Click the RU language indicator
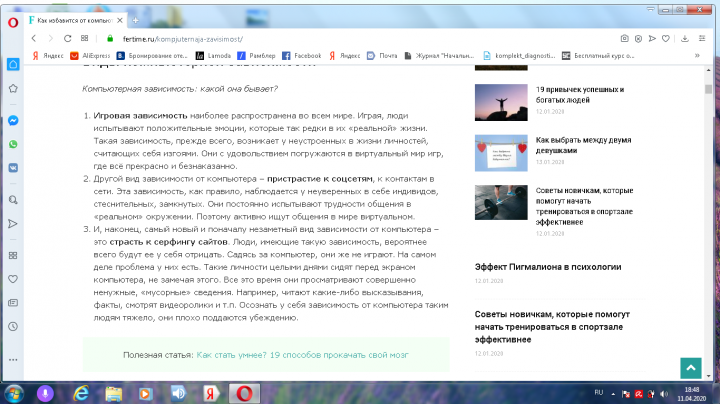 coord(598,393)
